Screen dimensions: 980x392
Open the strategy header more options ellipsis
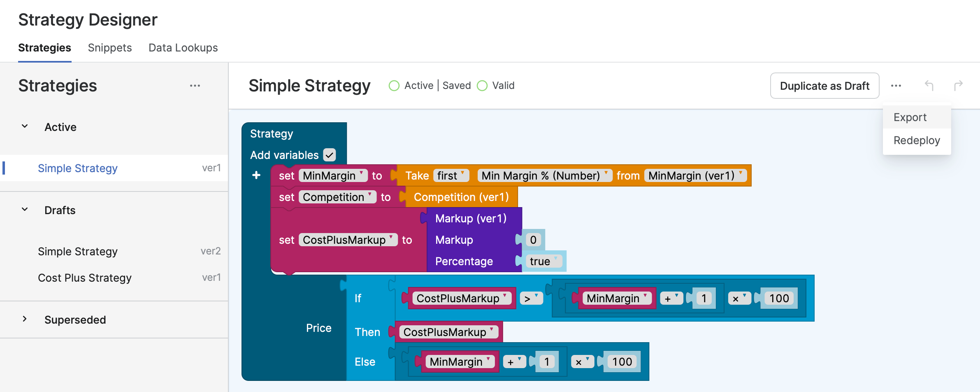(x=896, y=86)
